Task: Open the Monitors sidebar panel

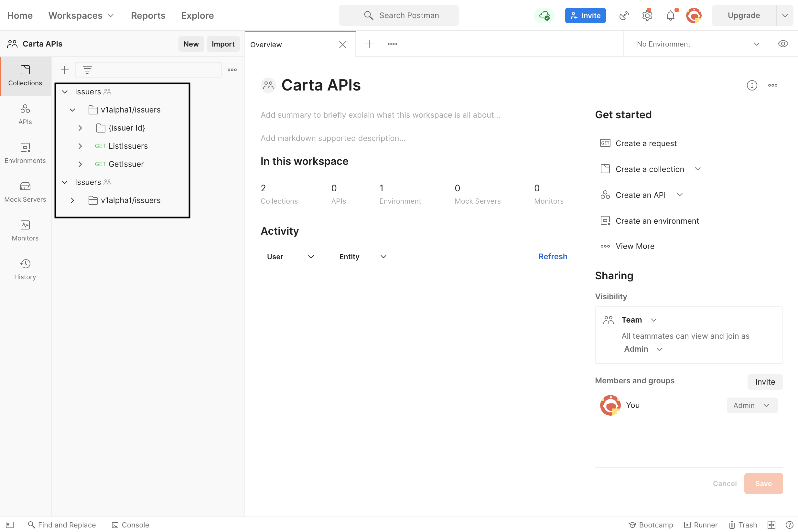Action: click(25, 231)
